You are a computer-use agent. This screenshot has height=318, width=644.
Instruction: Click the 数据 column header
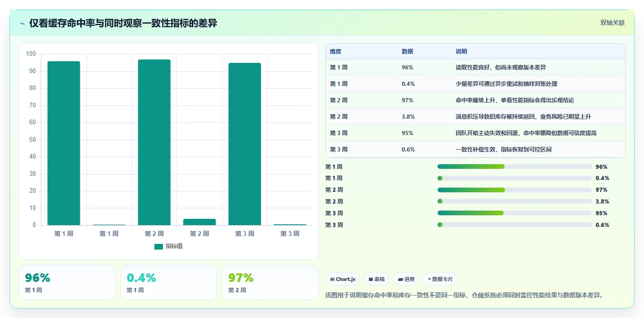(407, 52)
